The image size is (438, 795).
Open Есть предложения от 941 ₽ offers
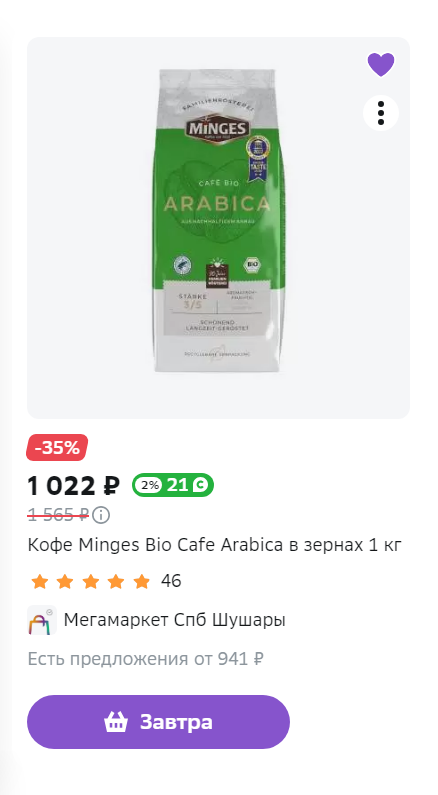coord(145,659)
